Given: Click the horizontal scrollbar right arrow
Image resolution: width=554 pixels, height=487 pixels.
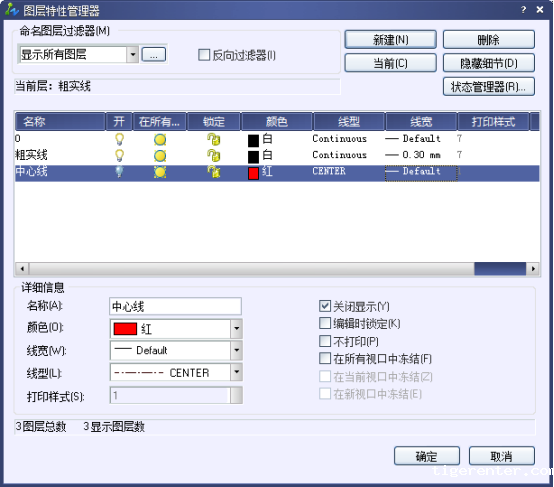Looking at the screenshot, I should (533, 269).
